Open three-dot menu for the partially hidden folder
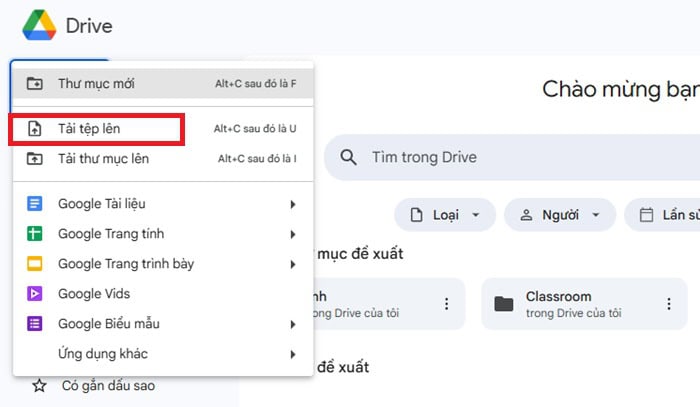 [446, 304]
